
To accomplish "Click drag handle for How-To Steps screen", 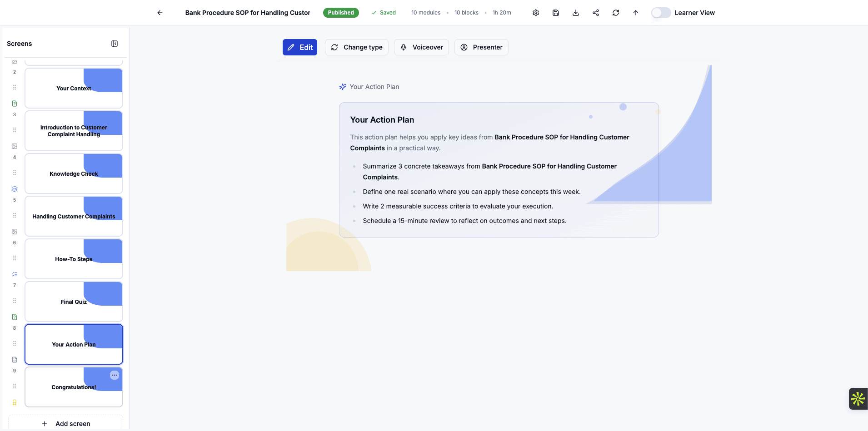I will pyautogui.click(x=15, y=258).
